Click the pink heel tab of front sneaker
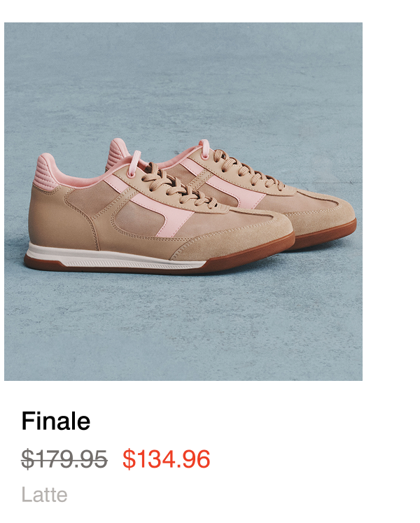 [45, 171]
